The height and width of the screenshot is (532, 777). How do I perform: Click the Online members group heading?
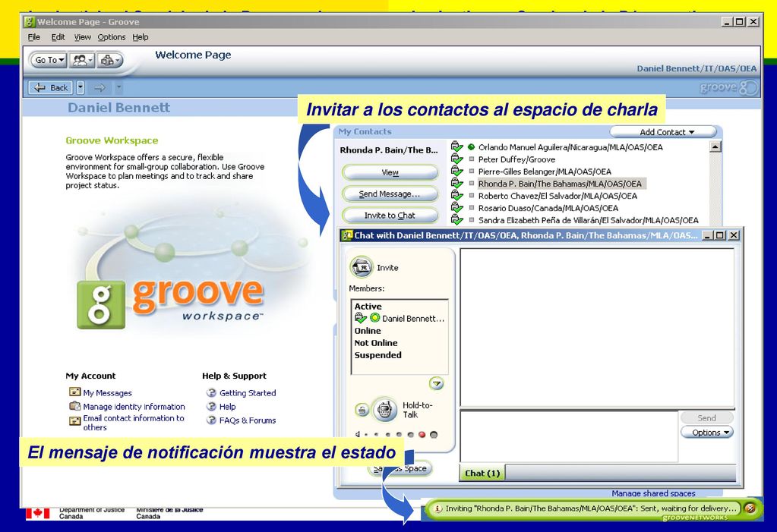[368, 331]
